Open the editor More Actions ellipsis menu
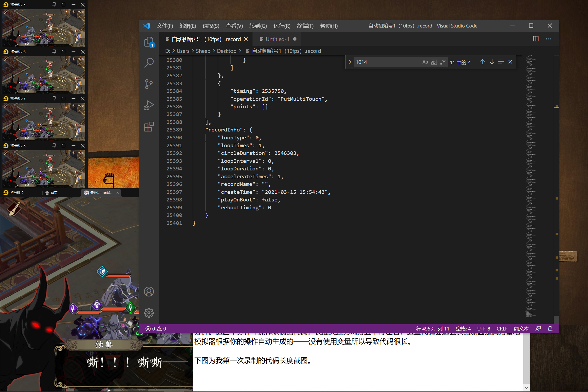Viewport: 588px width, 392px height. point(549,39)
